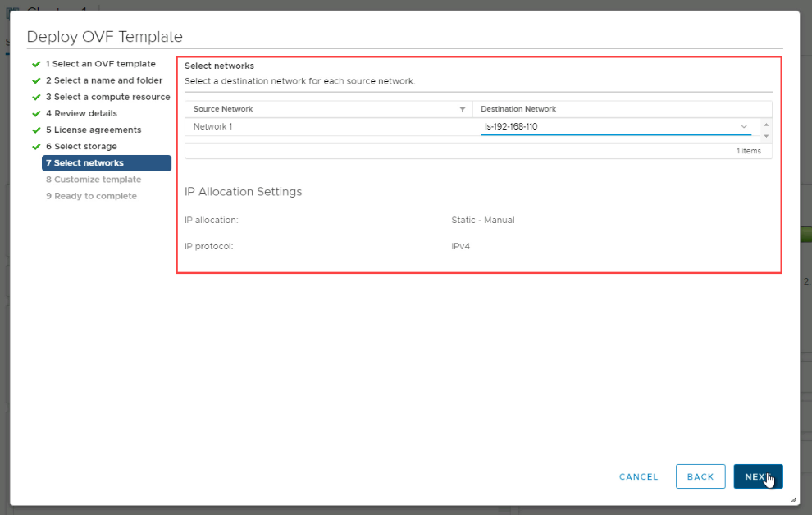Click the BACK button
The height and width of the screenshot is (515, 812).
pyautogui.click(x=700, y=476)
